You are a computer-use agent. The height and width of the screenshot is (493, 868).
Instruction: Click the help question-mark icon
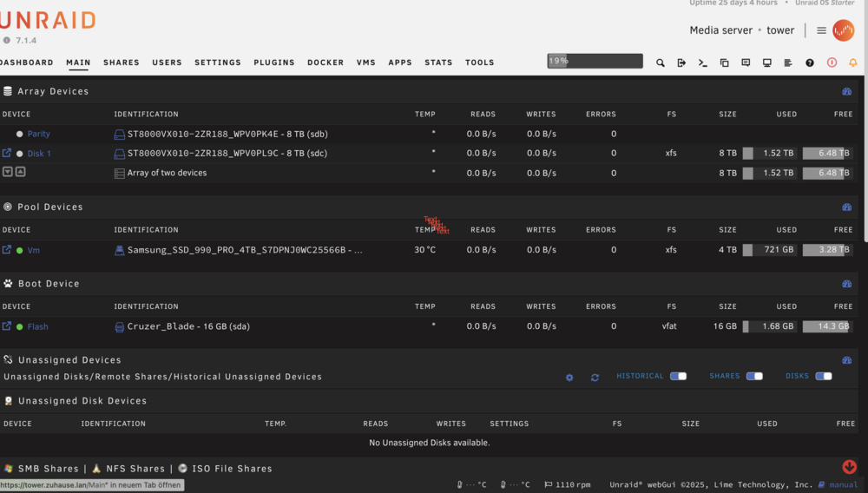[809, 63]
